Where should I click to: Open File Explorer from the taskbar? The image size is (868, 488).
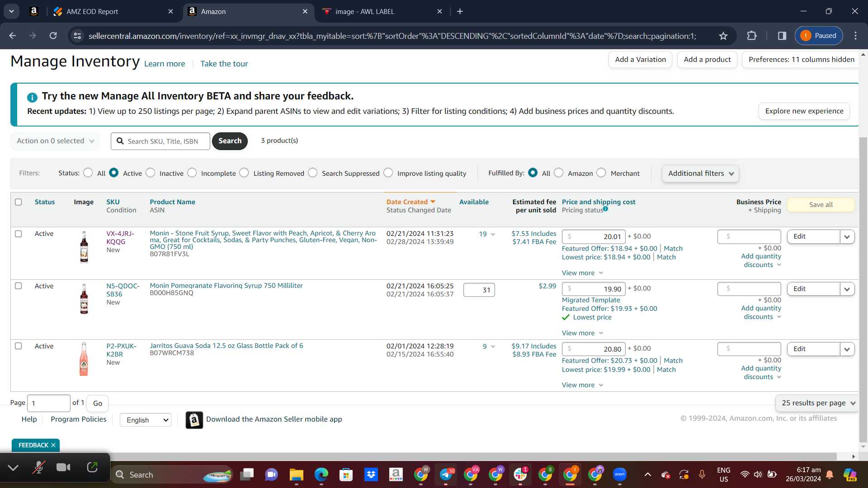[297, 474]
